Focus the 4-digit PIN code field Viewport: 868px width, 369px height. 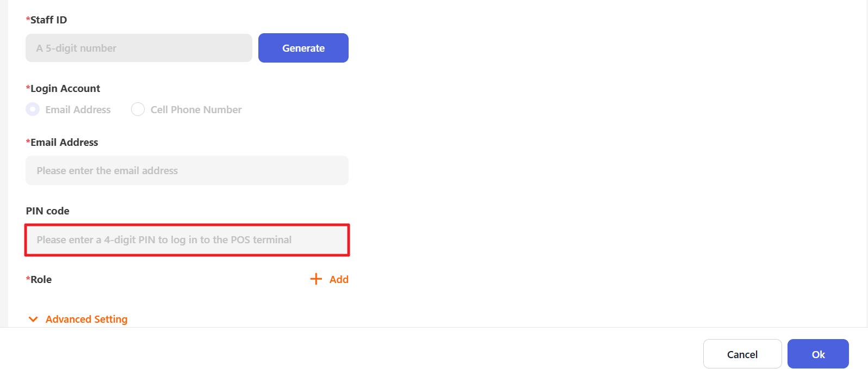pos(187,240)
